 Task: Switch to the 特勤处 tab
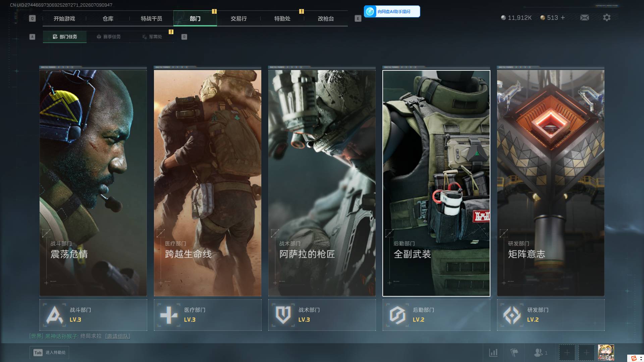tap(282, 19)
